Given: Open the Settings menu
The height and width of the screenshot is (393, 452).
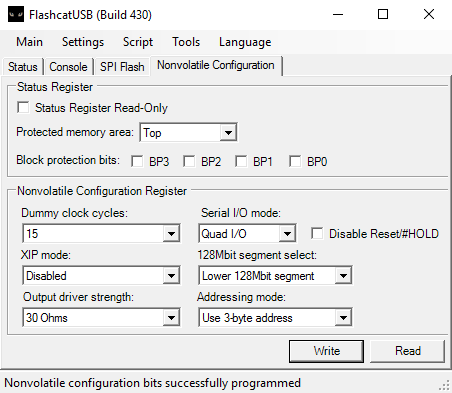Looking at the screenshot, I should (83, 42).
